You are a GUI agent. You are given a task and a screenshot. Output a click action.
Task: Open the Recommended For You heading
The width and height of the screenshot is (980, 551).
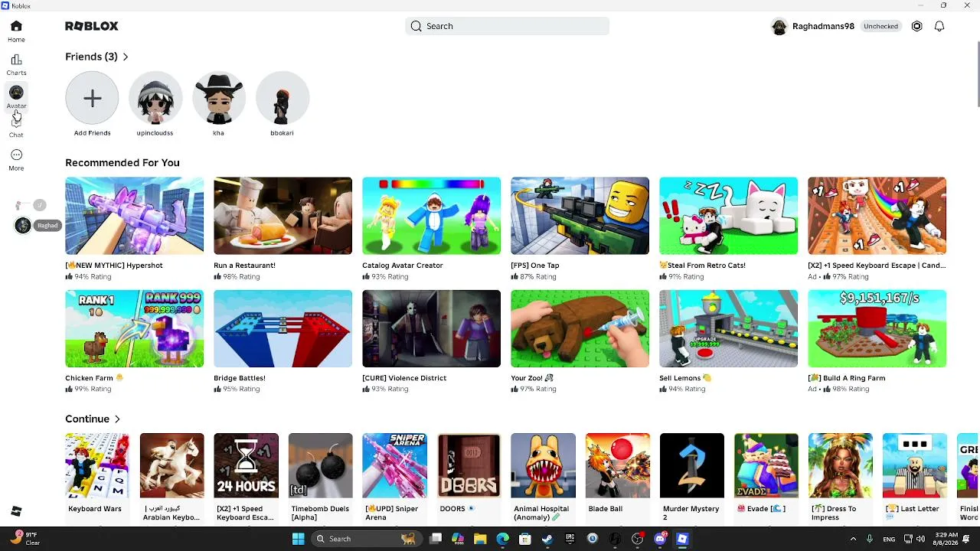(x=122, y=162)
